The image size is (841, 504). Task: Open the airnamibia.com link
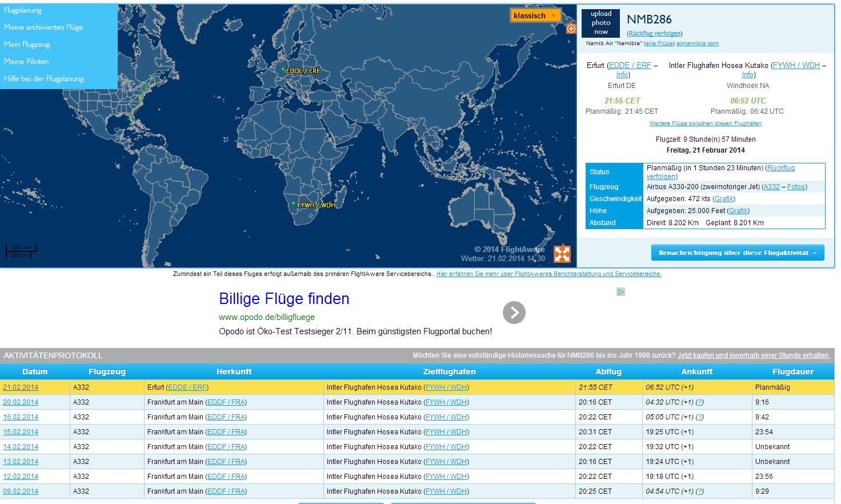tap(697, 43)
